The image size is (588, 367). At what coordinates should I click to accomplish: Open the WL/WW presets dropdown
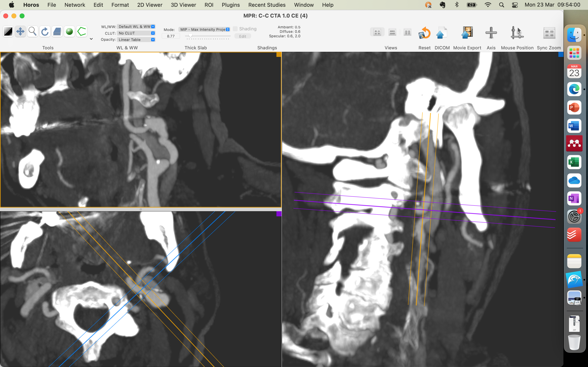pos(136,27)
